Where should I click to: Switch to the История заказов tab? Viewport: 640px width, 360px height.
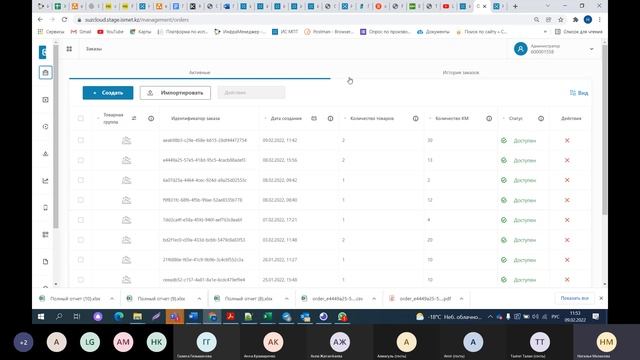[x=461, y=72]
